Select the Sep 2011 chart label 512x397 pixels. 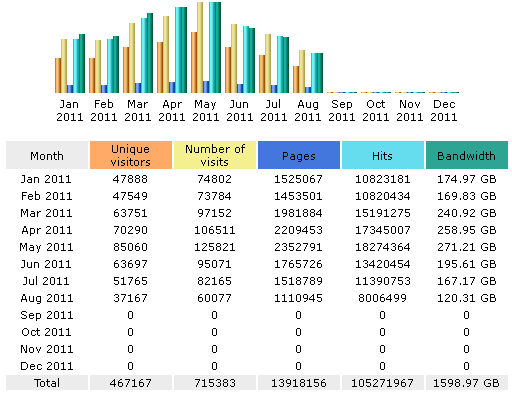point(342,111)
